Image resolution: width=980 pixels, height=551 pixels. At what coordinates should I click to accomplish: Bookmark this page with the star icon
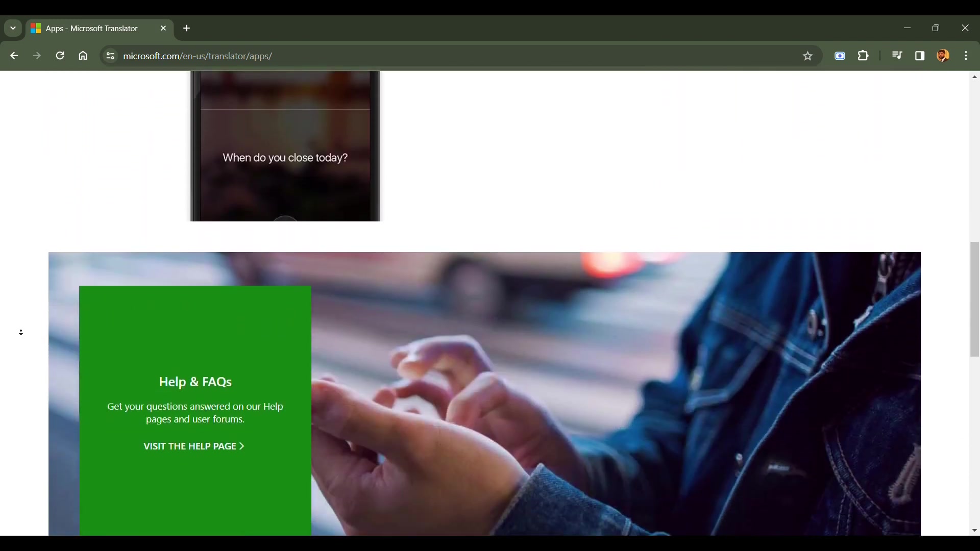807,56
